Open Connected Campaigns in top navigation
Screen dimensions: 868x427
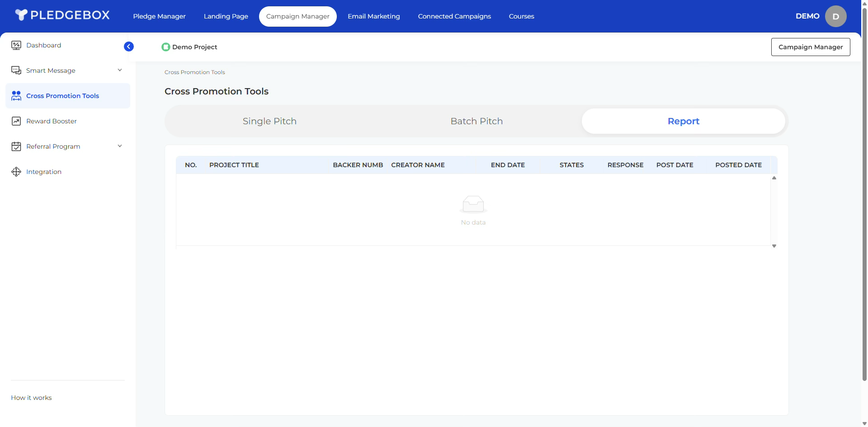pyautogui.click(x=454, y=16)
